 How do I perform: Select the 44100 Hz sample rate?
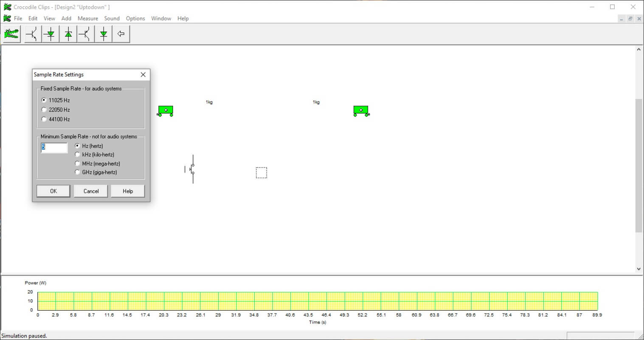pyautogui.click(x=44, y=119)
